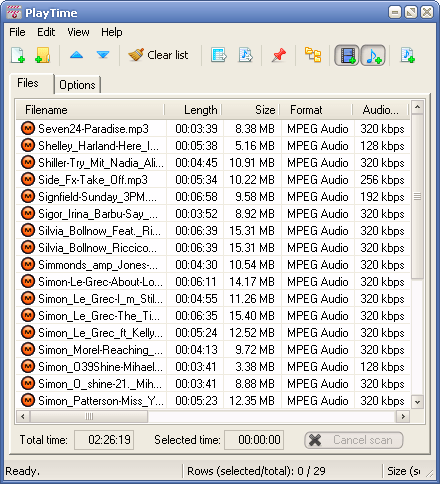Click the horizontal scrollbar thumb
The width and height of the screenshot is (440, 484).
tap(89, 416)
